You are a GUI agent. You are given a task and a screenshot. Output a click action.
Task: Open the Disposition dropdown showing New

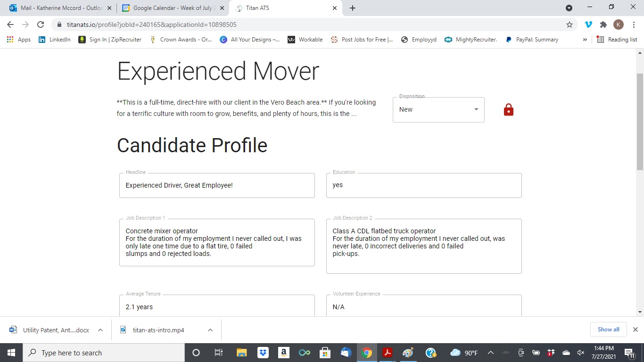438,109
